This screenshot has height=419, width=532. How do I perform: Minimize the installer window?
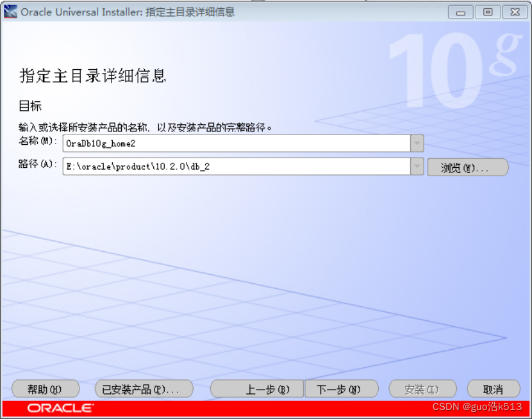tap(460, 12)
